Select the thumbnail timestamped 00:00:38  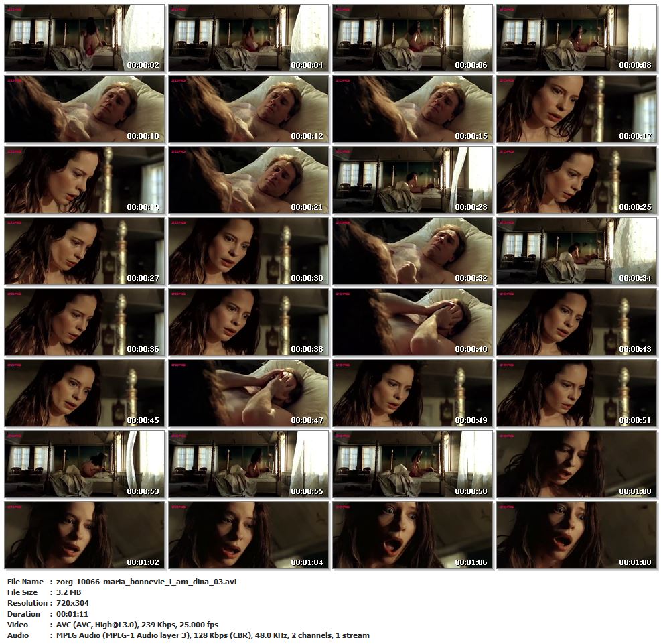(x=248, y=322)
